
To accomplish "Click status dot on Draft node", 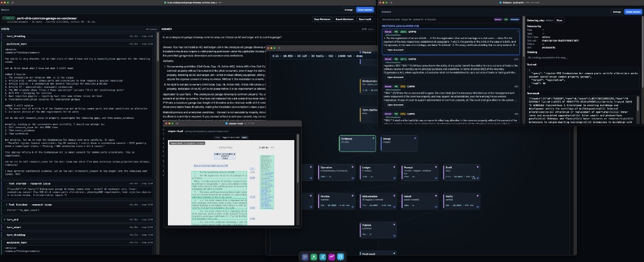I will tap(477, 167).
